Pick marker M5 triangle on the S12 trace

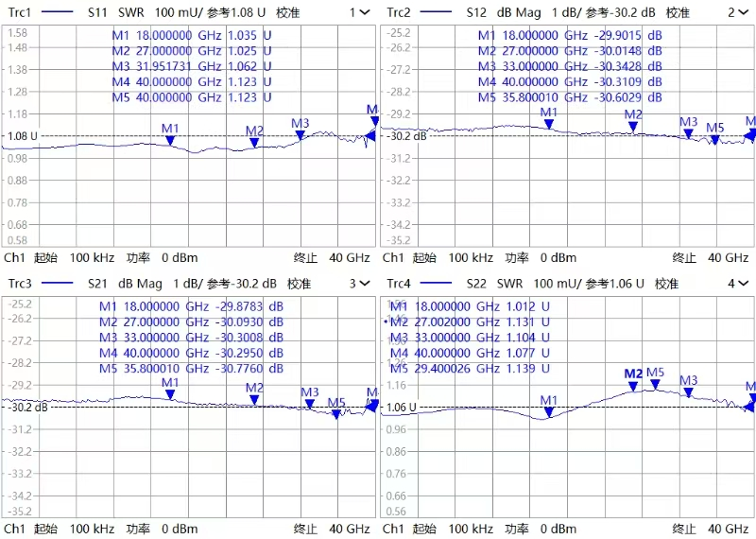714,140
